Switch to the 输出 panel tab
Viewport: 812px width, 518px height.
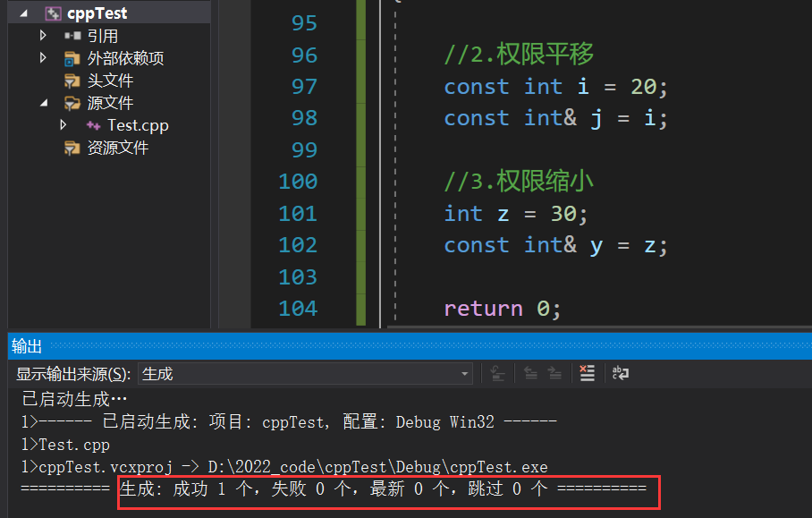tap(24, 346)
